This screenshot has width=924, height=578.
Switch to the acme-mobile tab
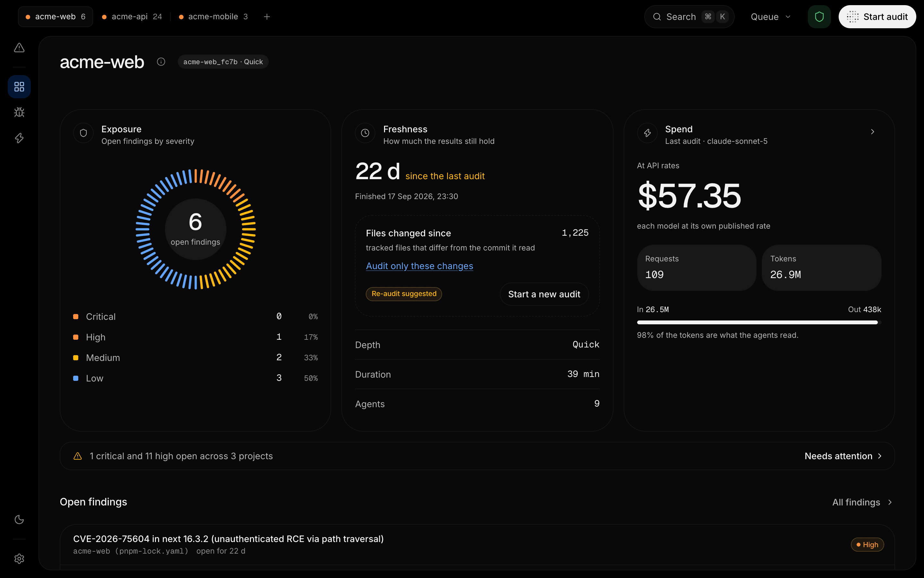213,17
